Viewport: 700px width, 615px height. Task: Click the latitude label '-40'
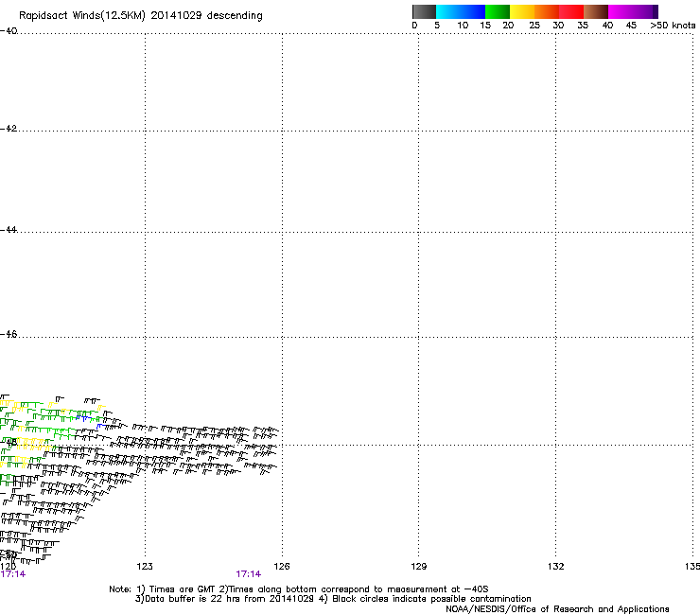click(x=9, y=31)
